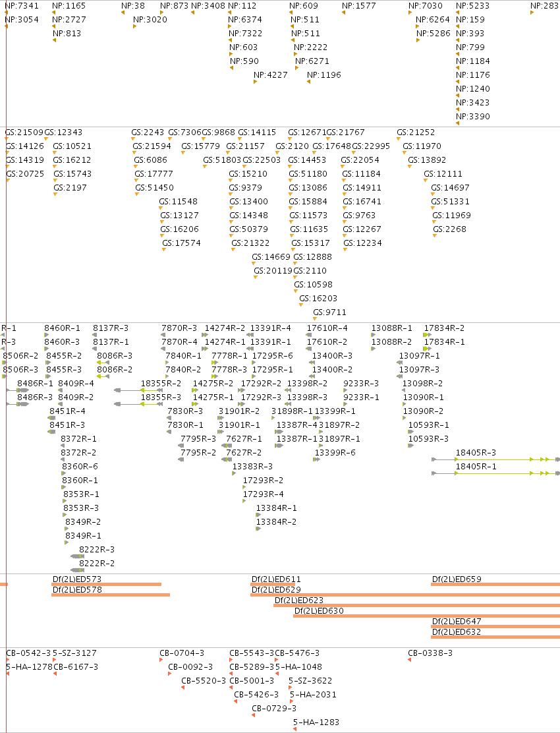Viewport: 560px width, 733px height.
Task: Select the 13384R-2 RNAi label
Action: click(276, 521)
